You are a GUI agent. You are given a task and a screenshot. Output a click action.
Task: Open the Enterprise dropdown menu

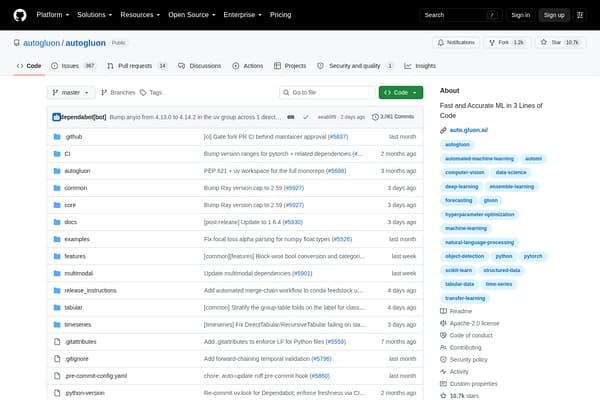pos(243,15)
